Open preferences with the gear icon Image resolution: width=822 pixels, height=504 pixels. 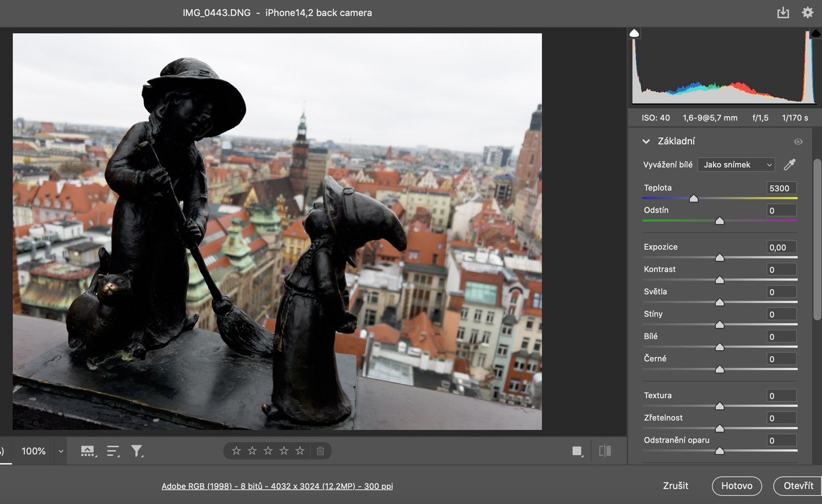[808, 13]
